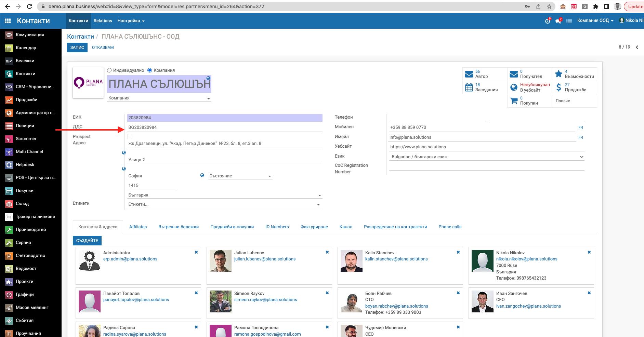This screenshot has width=644, height=337.
Task: Click envelope icon next to mobile number field
Action: click(580, 127)
